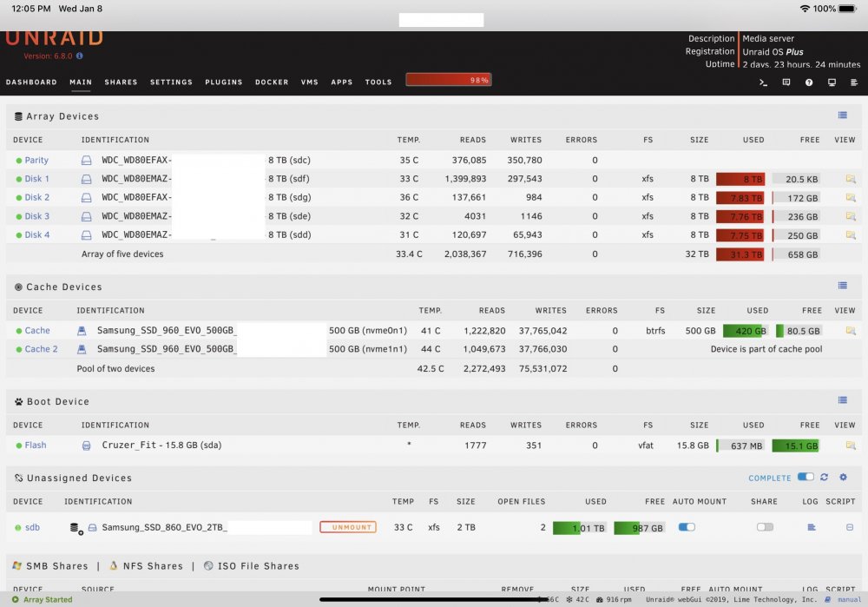Click the Cache SSD device icon

[82, 331]
